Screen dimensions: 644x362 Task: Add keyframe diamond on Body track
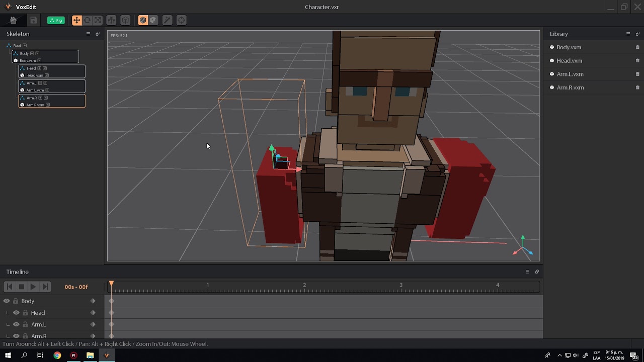click(93, 301)
